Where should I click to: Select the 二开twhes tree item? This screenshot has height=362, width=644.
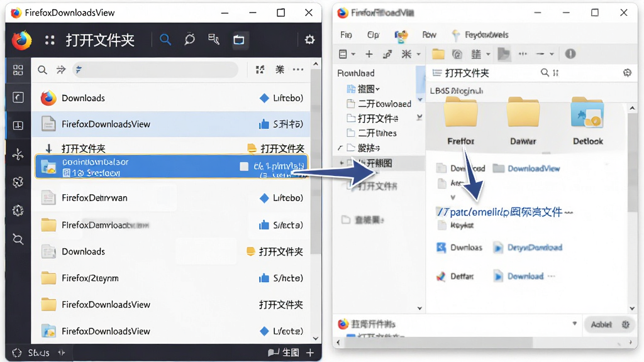(372, 133)
